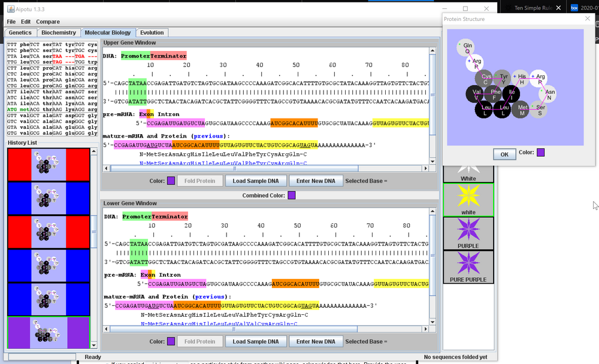Click the Aipotu app icon in title bar
This screenshot has width=599, height=364.
coord(10,9)
